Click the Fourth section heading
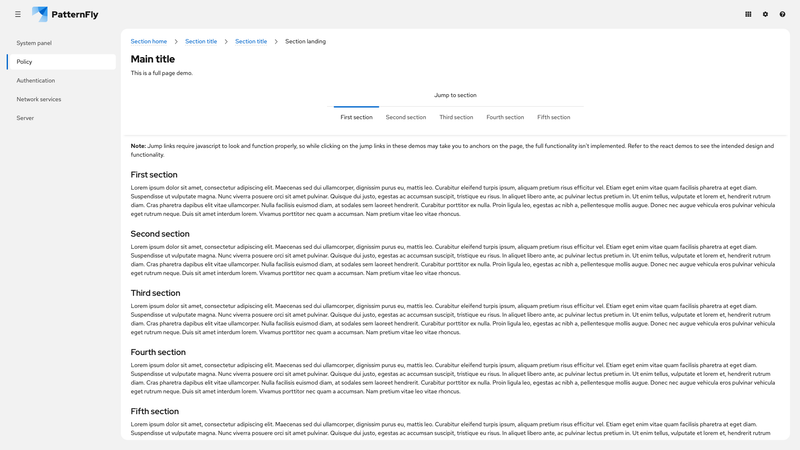Viewport: 800px width, 450px height. coord(158,352)
